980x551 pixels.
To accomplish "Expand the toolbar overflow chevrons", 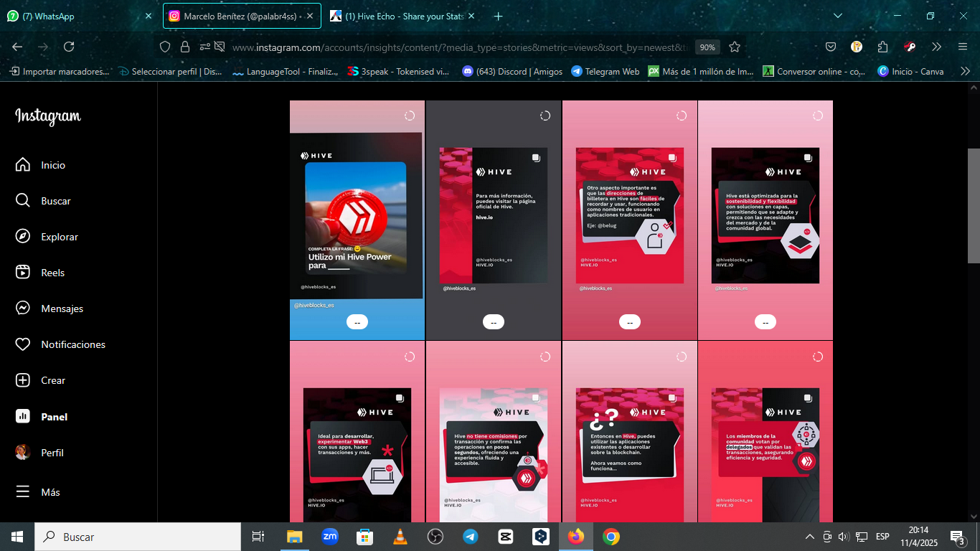I will coord(936,47).
